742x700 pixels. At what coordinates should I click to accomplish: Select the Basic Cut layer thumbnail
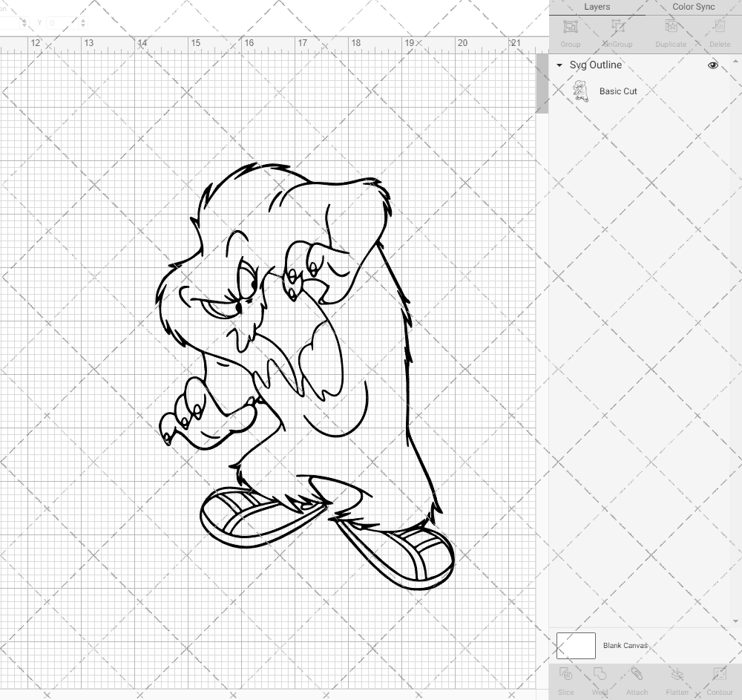tap(581, 91)
